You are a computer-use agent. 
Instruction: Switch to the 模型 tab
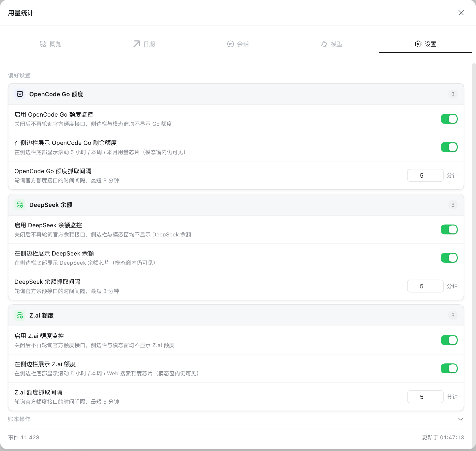[x=332, y=44]
